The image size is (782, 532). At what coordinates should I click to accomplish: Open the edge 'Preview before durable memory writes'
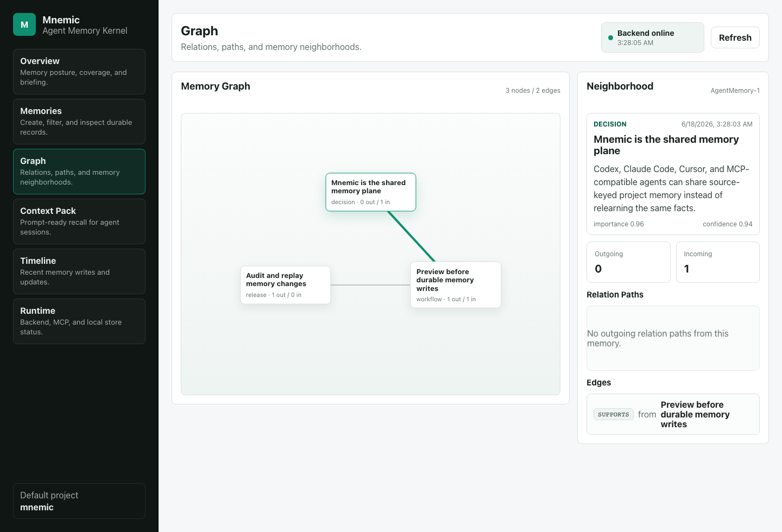673,414
